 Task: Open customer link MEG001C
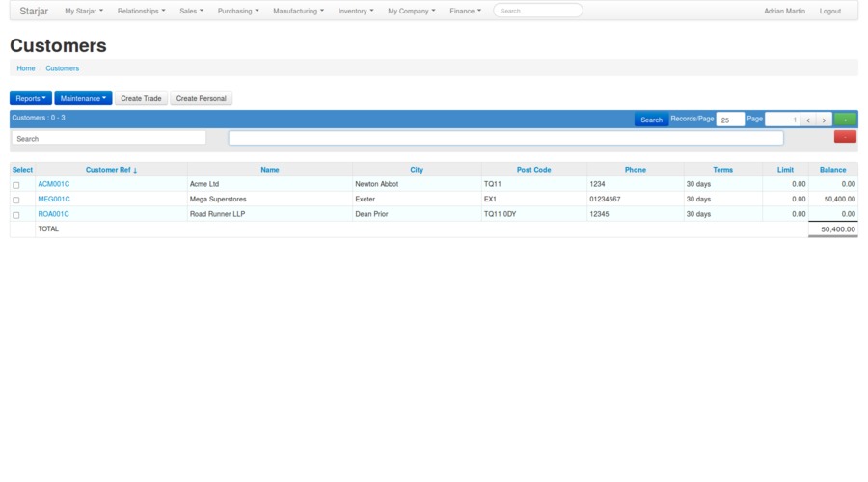(53, 199)
